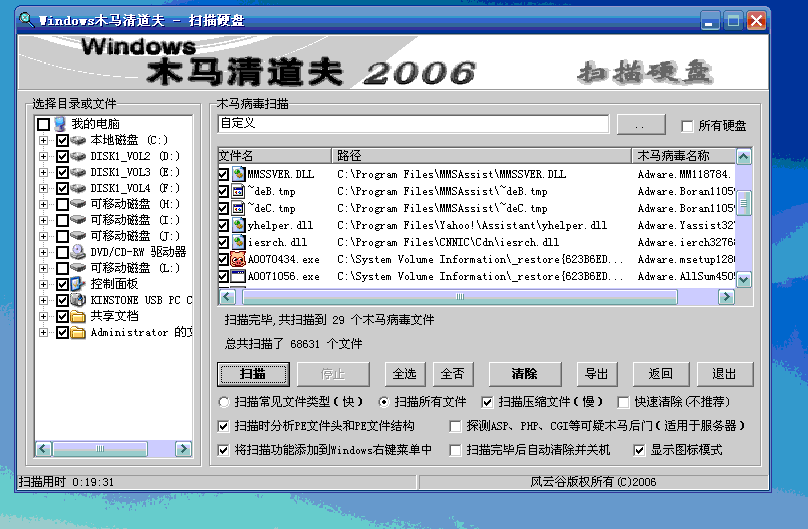The width and height of the screenshot is (808, 529).
Task: Uncheck the local disk C: checkbox
Action: [62, 140]
